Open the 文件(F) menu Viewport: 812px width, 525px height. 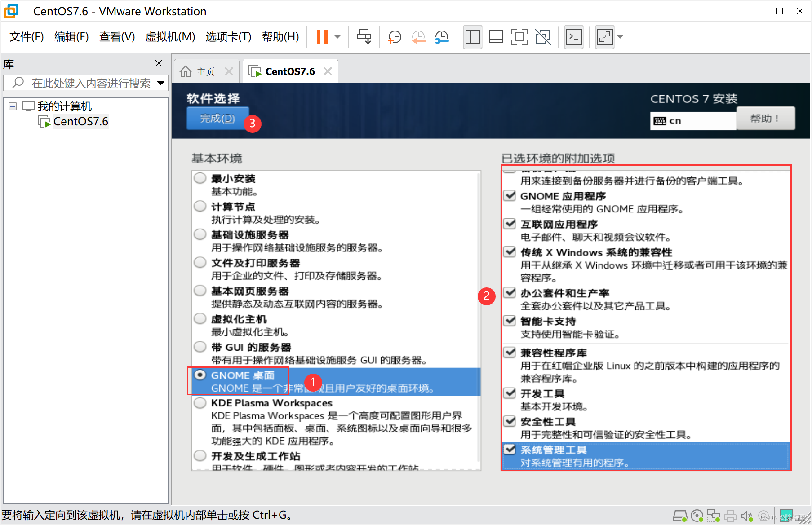tap(27, 37)
